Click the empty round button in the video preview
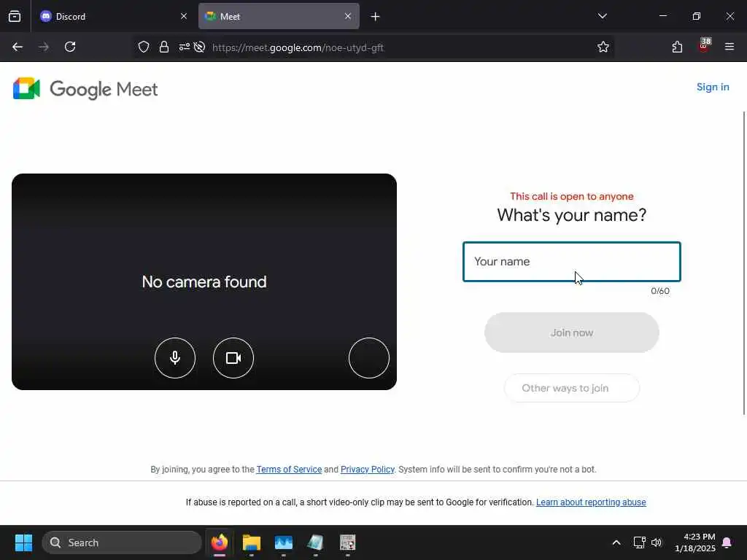Image resolution: width=747 pixels, height=560 pixels. tap(368, 357)
